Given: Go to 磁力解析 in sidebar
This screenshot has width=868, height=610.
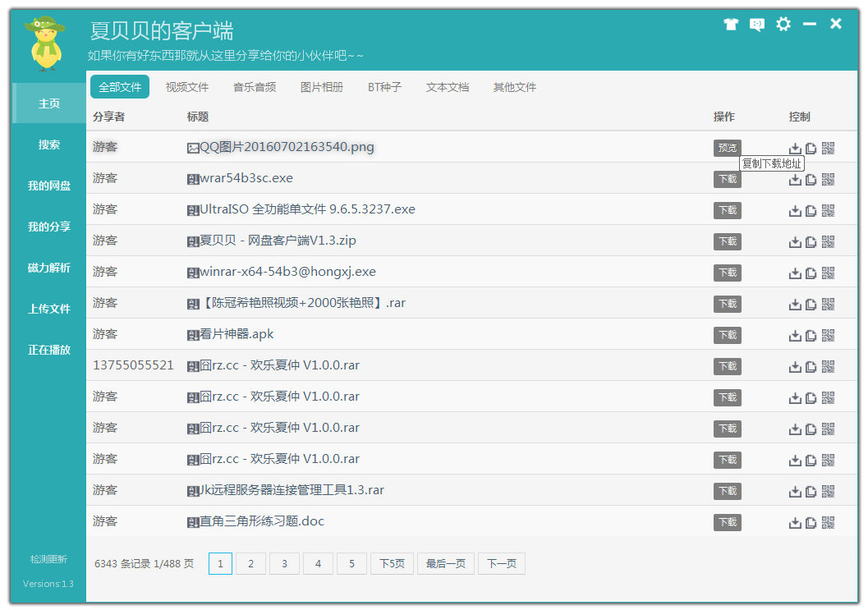Looking at the screenshot, I should click(x=49, y=268).
